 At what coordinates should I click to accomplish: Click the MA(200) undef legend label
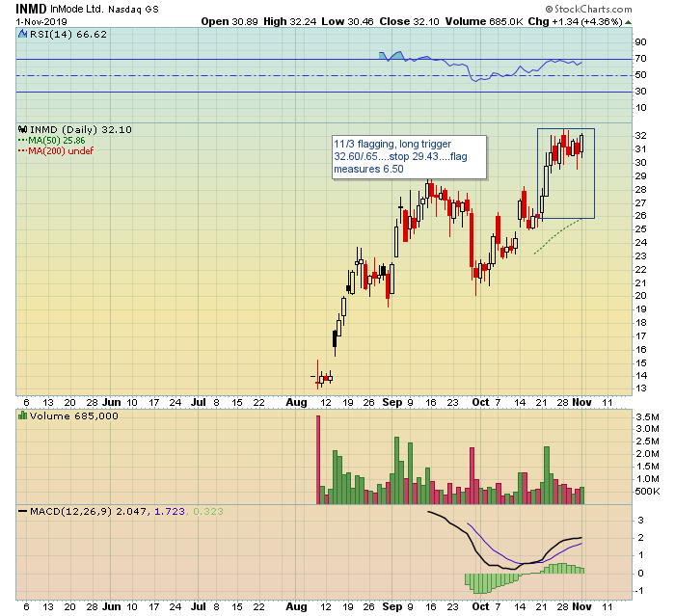(x=60, y=150)
